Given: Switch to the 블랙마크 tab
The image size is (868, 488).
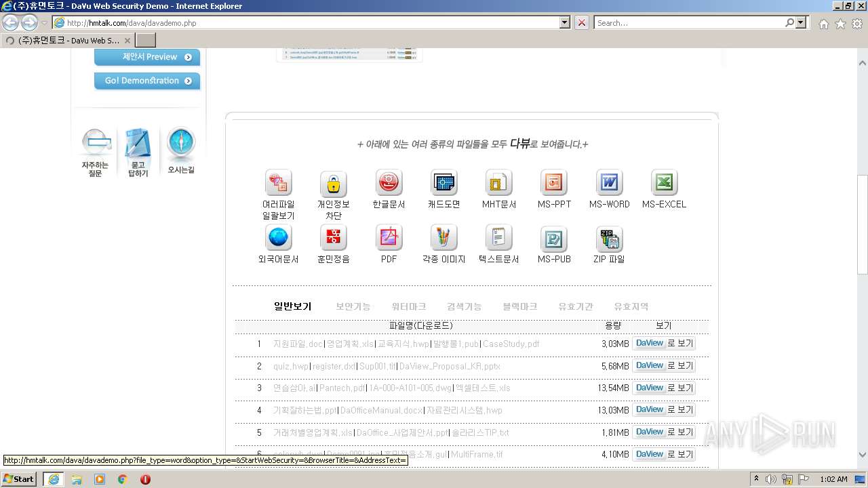Looking at the screenshot, I should click(520, 306).
